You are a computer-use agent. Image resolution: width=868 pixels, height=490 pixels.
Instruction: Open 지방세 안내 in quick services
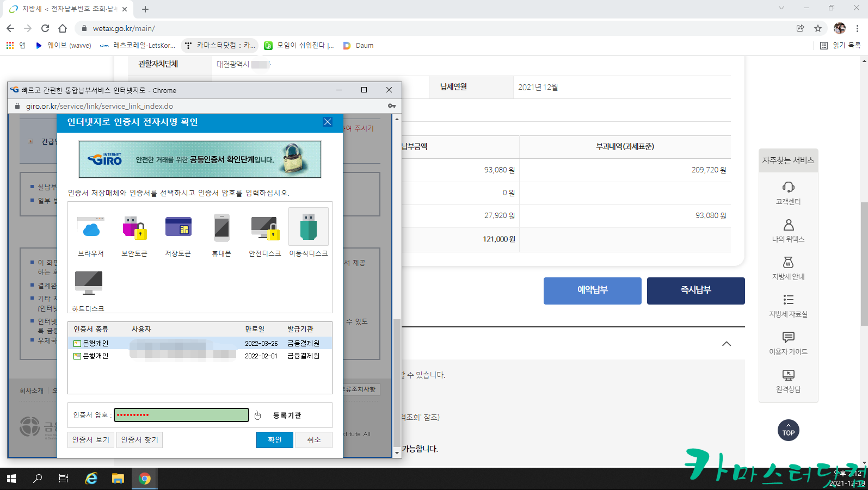(x=788, y=268)
